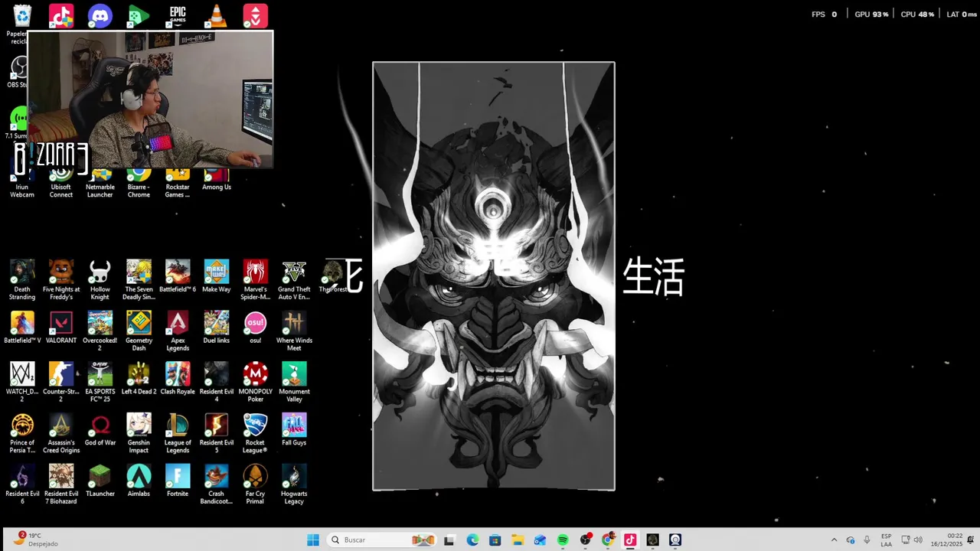Open ESP LAA keyboard language switcher
Screen dimensions: 980x551
(886, 540)
